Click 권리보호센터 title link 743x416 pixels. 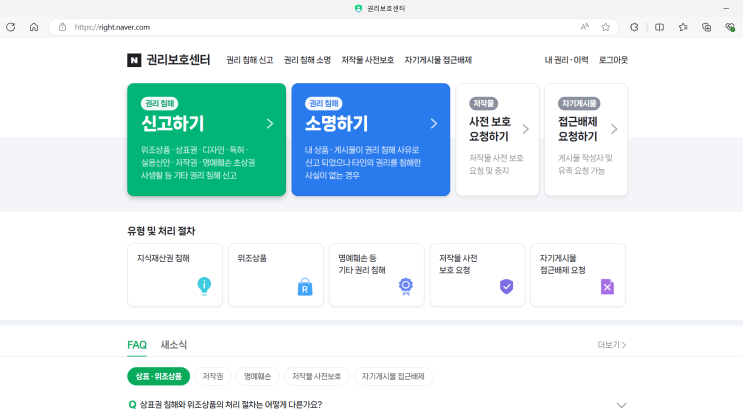[x=178, y=60]
